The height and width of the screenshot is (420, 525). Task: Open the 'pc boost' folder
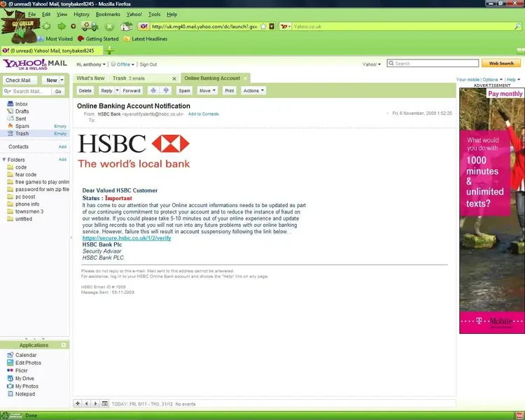coord(25,197)
